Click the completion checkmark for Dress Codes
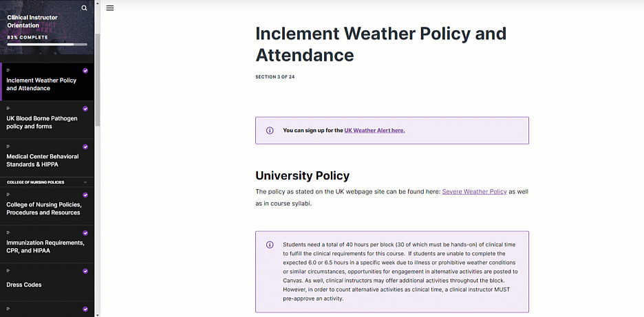The width and height of the screenshot is (644, 317). coord(85,271)
